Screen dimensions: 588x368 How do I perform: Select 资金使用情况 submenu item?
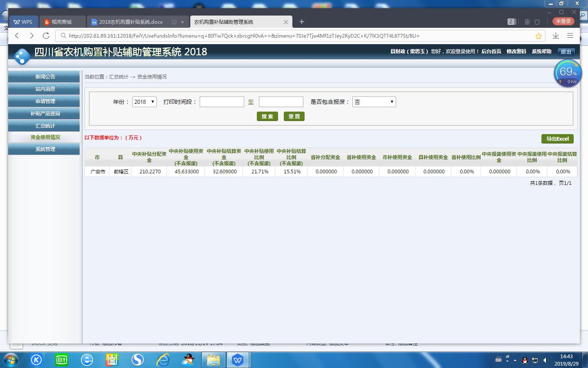(x=45, y=137)
